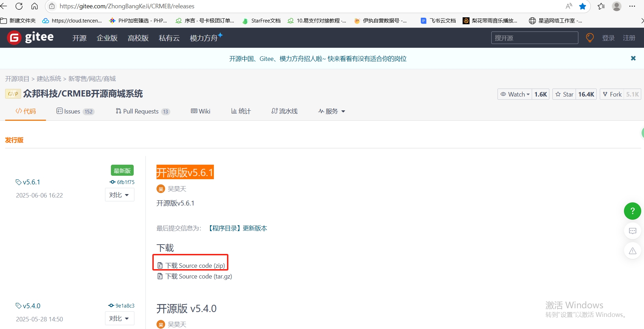Switch to the 代码 tab
This screenshot has width=644, height=329.
point(26,111)
